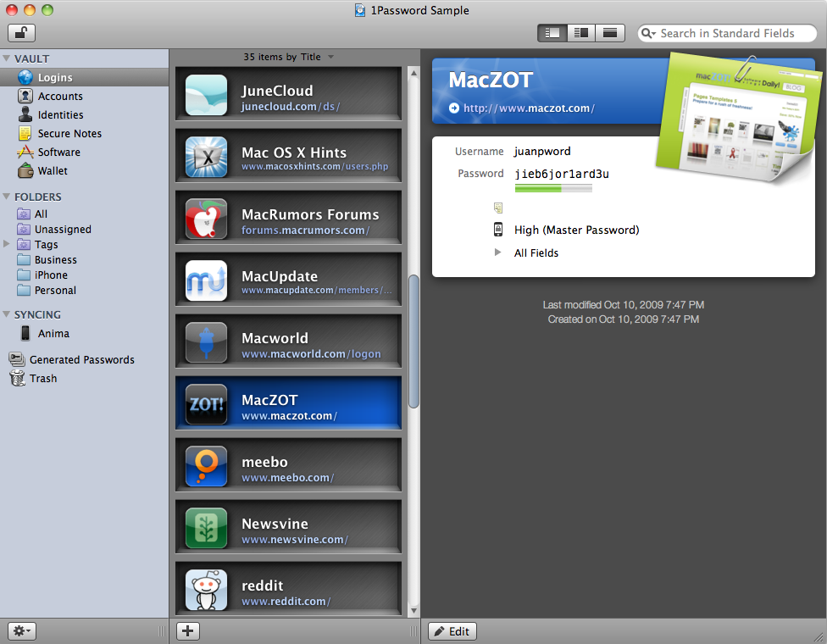Screen dimensions: 827x644
Task: Select the Newsvine leaf icon
Action: tap(206, 528)
